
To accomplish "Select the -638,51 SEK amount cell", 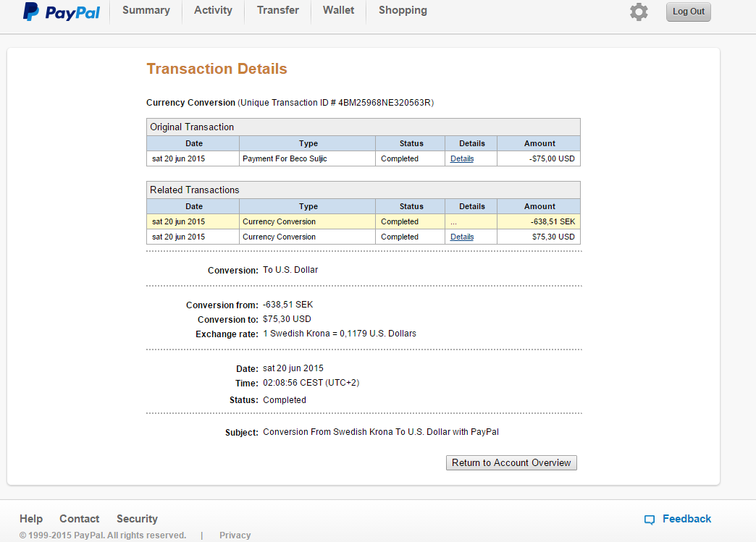I will pos(539,221).
